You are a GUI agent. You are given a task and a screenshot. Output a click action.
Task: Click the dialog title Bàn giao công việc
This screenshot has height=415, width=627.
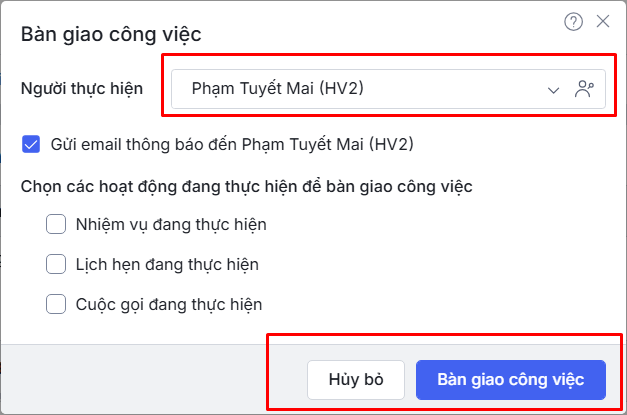[111, 35]
